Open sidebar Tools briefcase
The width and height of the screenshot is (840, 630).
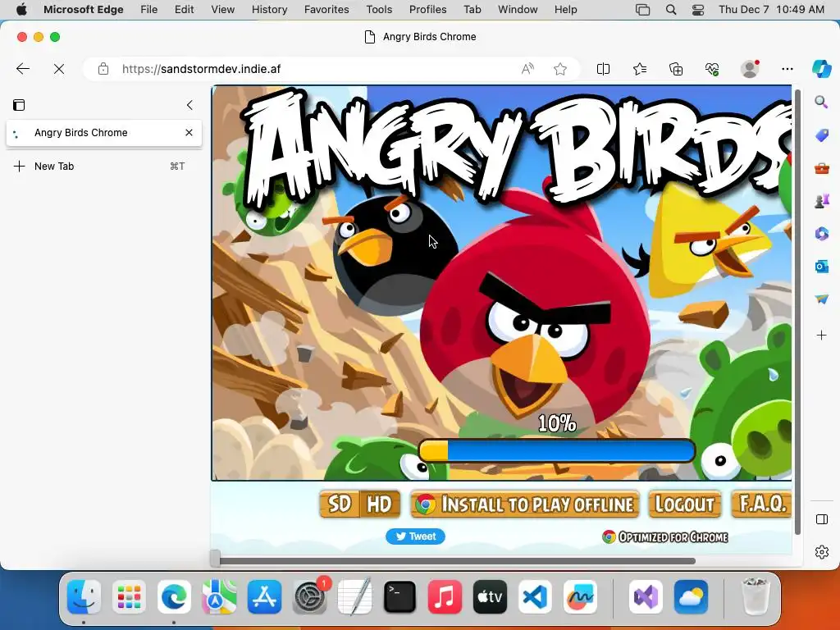(x=822, y=168)
